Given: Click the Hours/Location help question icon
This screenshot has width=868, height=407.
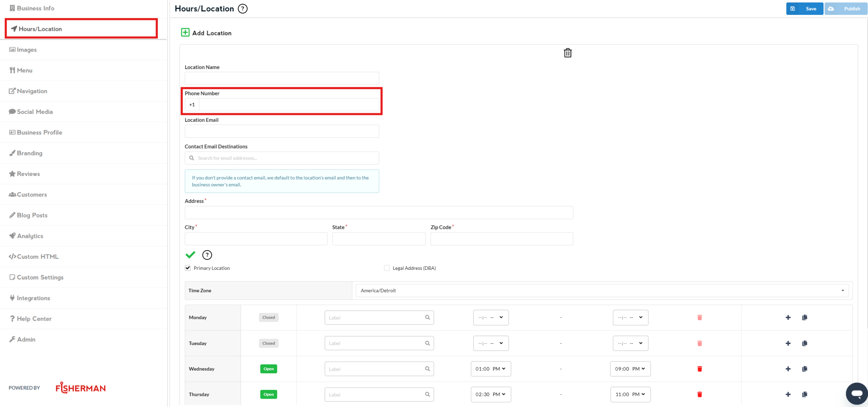Looking at the screenshot, I should [x=243, y=9].
